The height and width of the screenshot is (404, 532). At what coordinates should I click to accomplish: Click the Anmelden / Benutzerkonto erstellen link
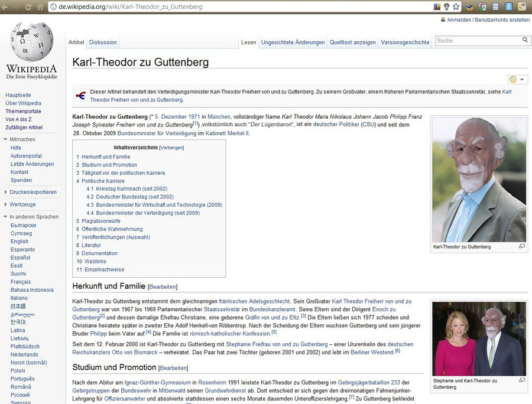coord(488,19)
